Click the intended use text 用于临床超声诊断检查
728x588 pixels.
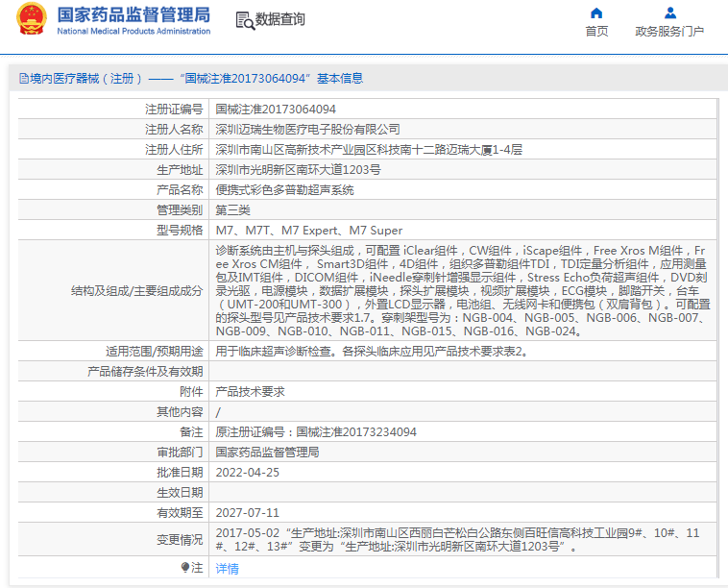tap(274, 352)
